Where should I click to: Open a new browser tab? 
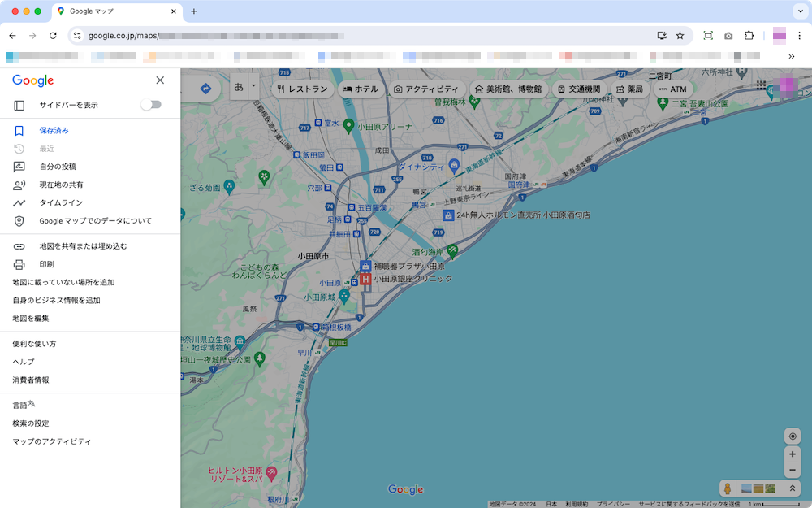(x=194, y=11)
